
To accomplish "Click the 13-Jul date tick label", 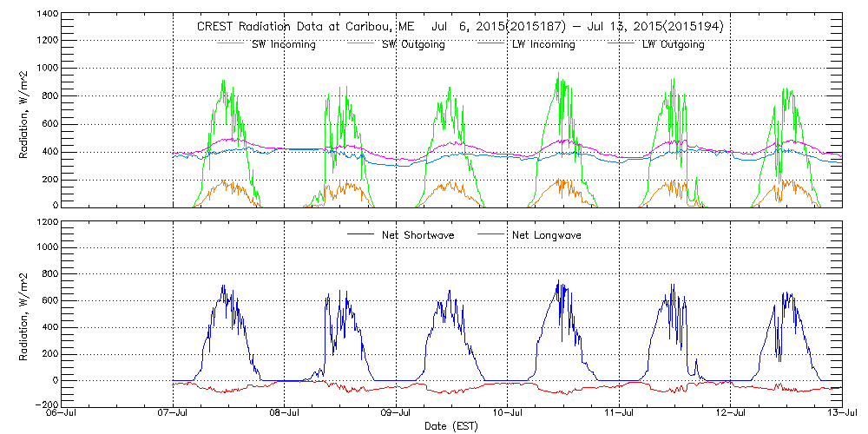I will (x=841, y=414).
